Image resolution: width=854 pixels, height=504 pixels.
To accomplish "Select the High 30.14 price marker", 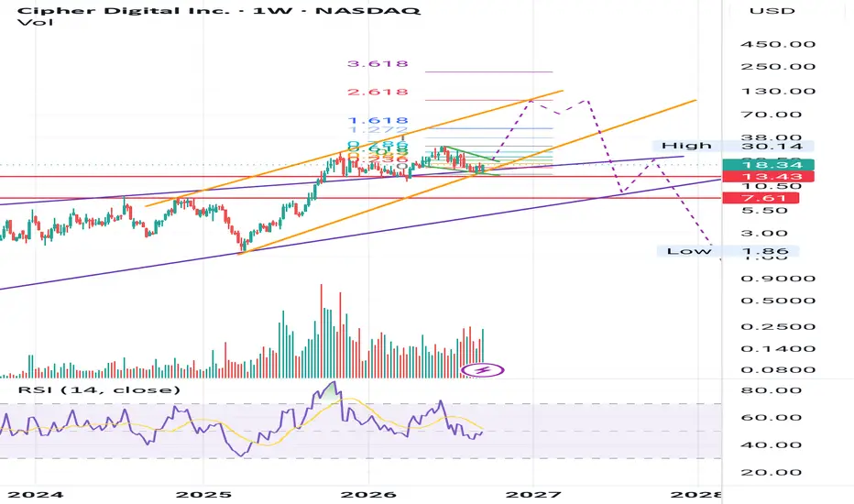I will (x=733, y=146).
